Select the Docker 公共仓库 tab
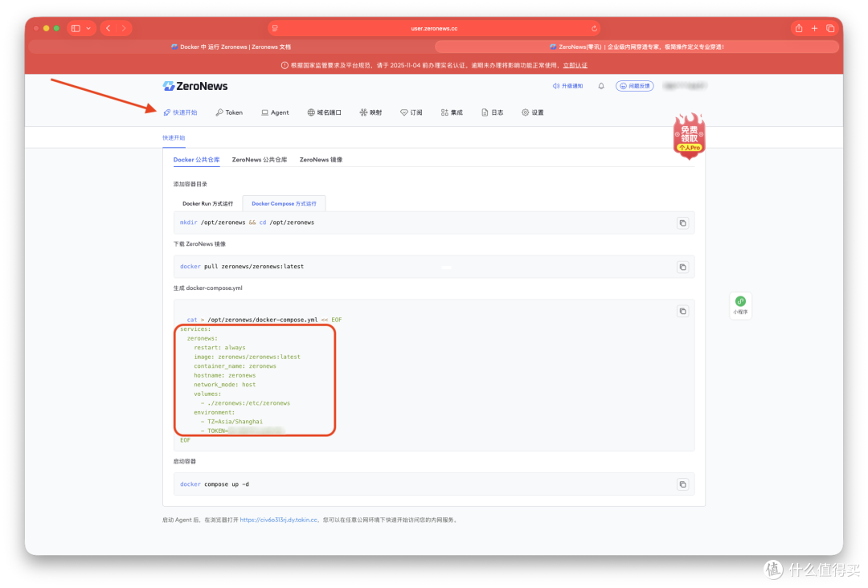The height and width of the screenshot is (588, 868). (x=197, y=159)
